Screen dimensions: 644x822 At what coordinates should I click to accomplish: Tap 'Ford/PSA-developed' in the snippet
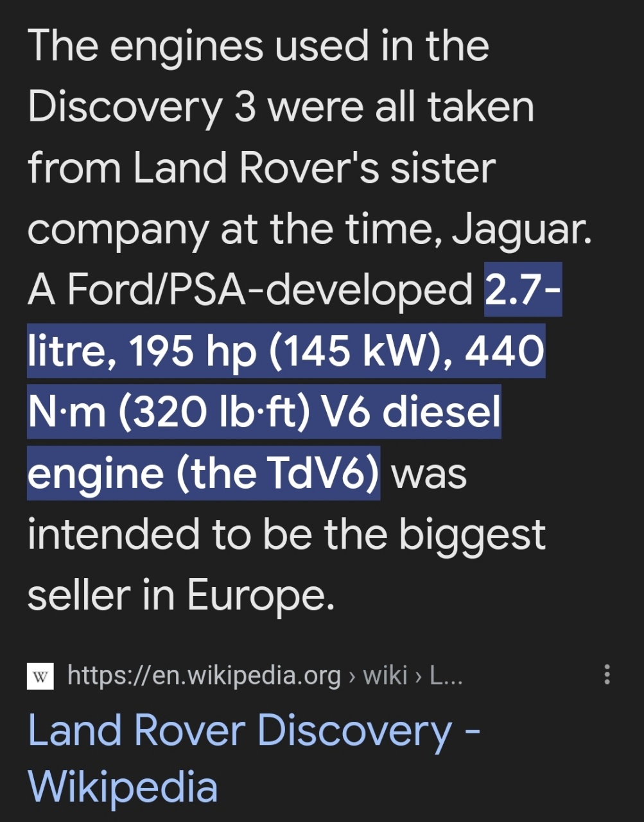tap(270, 290)
